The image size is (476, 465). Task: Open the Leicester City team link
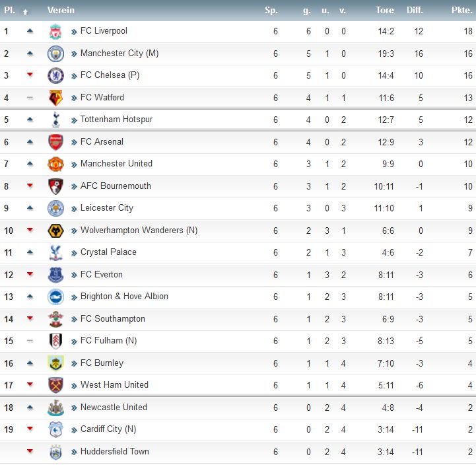click(x=107, y=208)
